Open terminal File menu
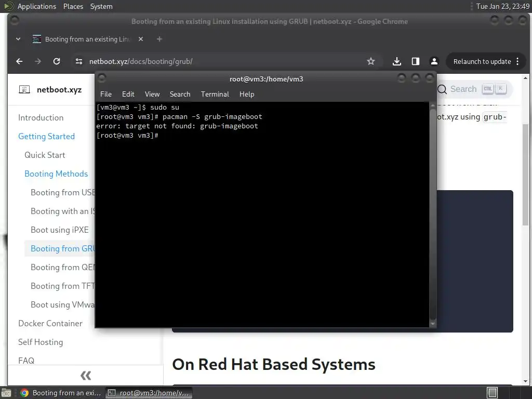 (106, 95)
